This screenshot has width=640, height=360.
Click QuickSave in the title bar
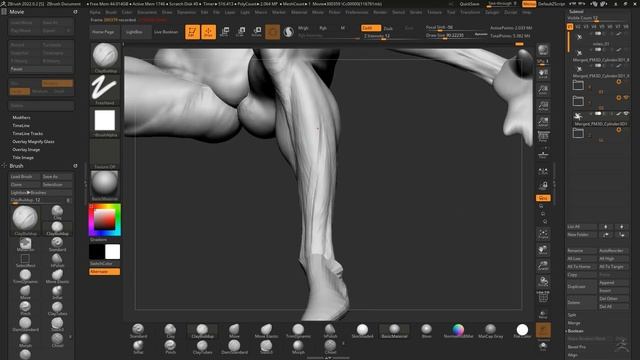[469, 4]
